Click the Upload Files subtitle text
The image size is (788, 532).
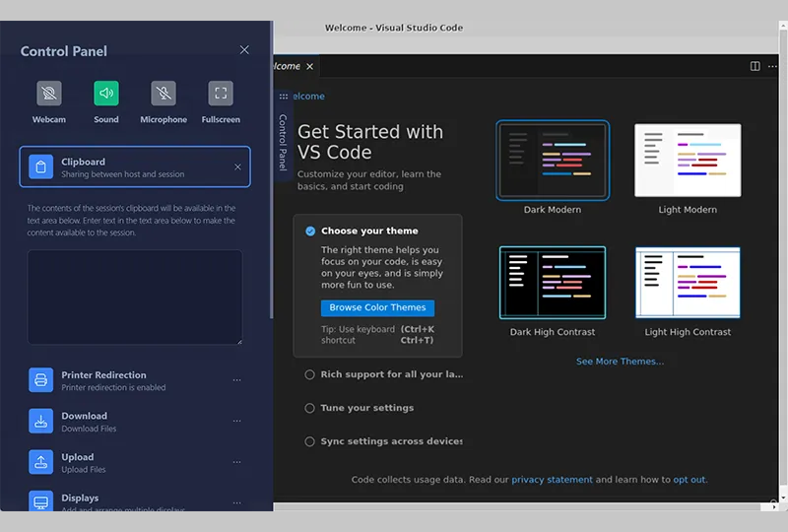pyautogui.click(x=84, y=470)
